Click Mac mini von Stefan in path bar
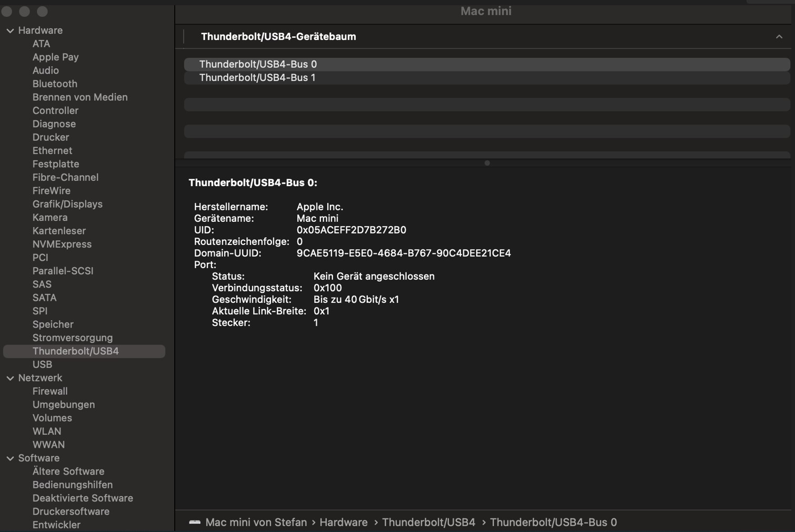Viewport: 795px width, 532px height. [256, 523]
